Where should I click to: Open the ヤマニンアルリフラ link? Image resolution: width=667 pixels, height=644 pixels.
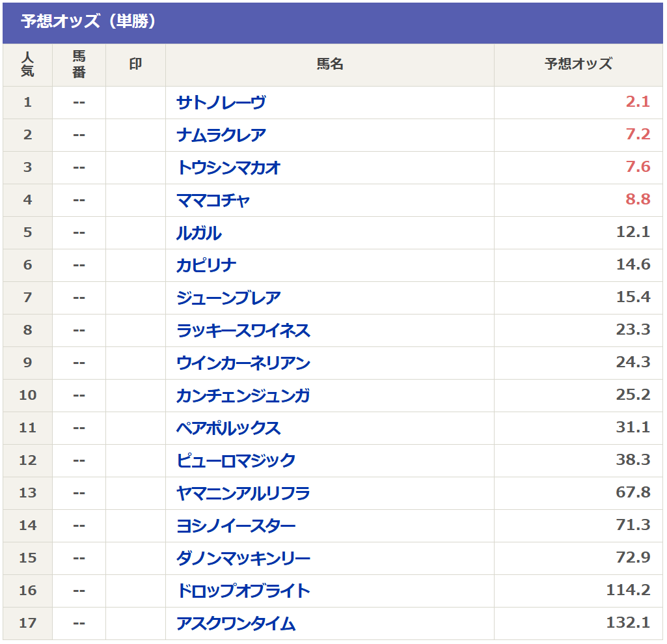coord(243,493)
